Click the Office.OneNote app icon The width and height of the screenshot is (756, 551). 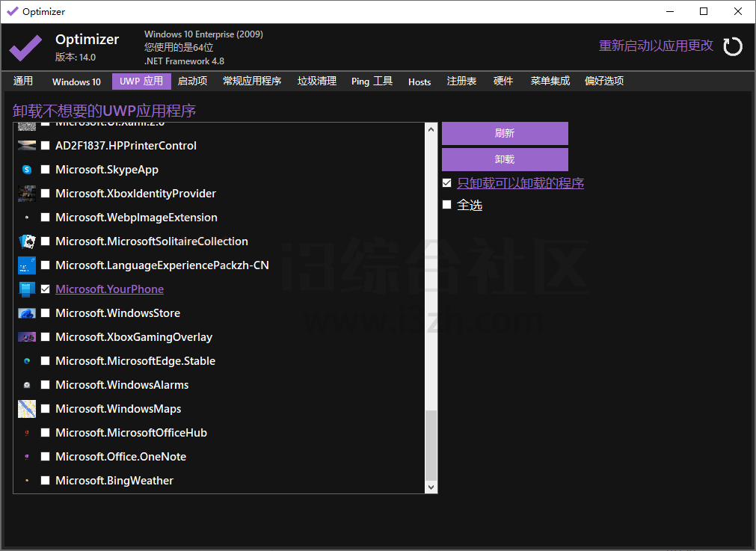(x=27, y=457)
